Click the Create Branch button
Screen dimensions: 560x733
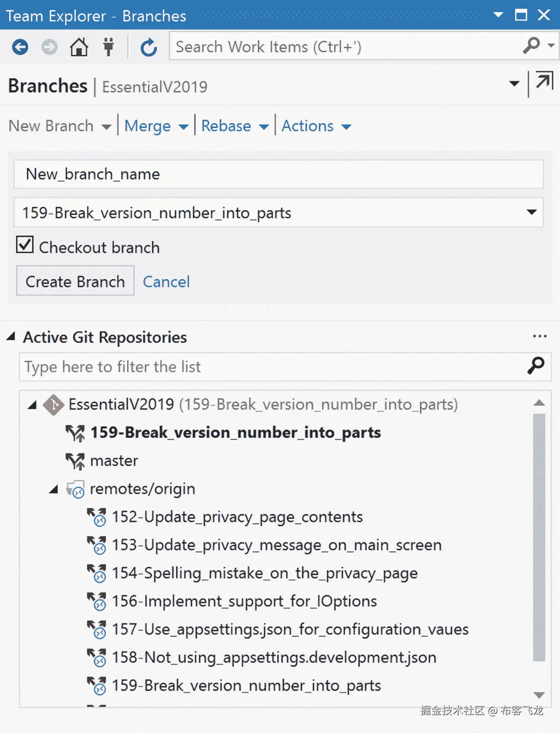(75, 281)
